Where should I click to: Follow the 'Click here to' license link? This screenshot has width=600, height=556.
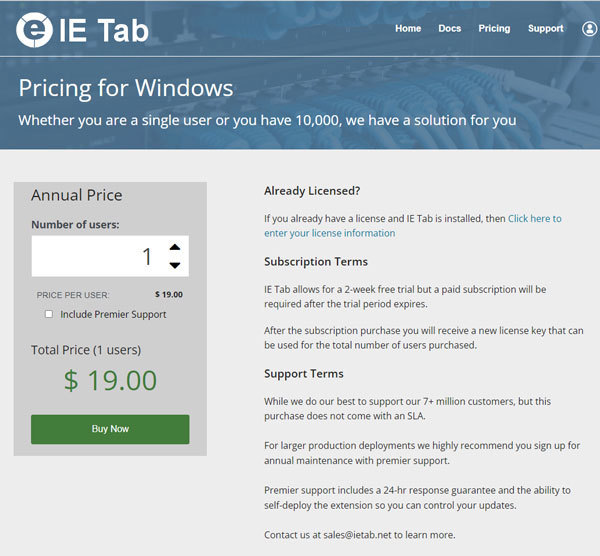[x=534, y=218]
